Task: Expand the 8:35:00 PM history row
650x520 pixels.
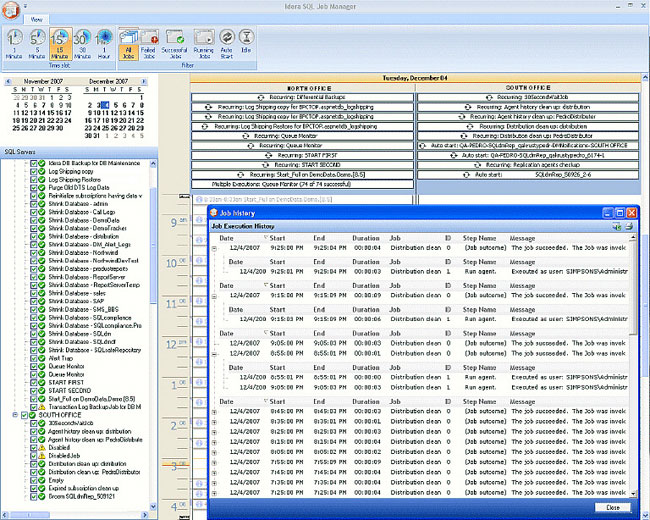Action: 214,422
